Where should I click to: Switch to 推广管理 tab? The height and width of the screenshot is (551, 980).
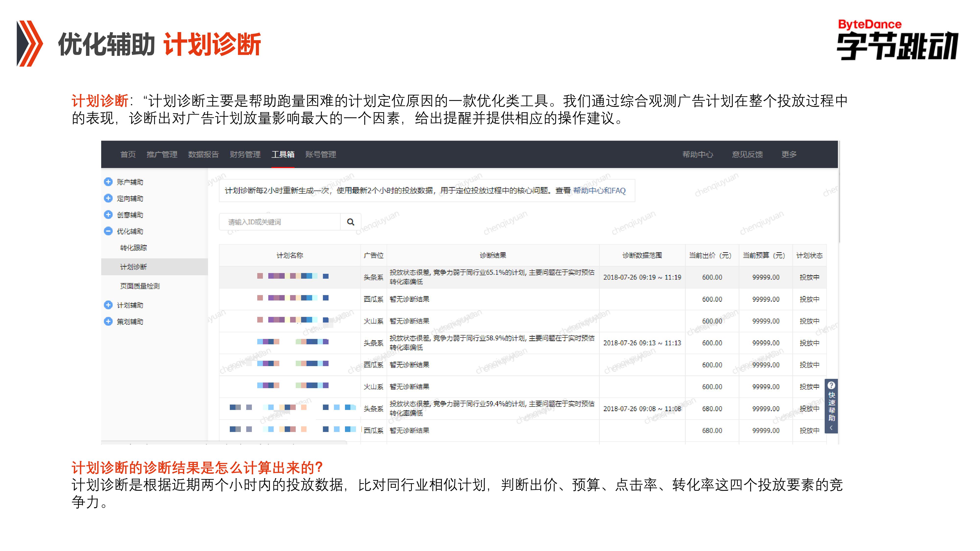click(162, 154)
